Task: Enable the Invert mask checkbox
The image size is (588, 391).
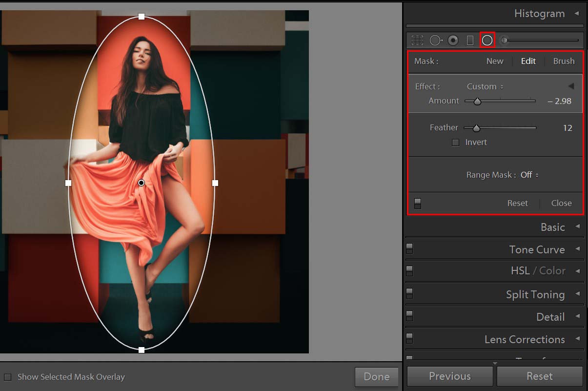Action: point(456,143)
